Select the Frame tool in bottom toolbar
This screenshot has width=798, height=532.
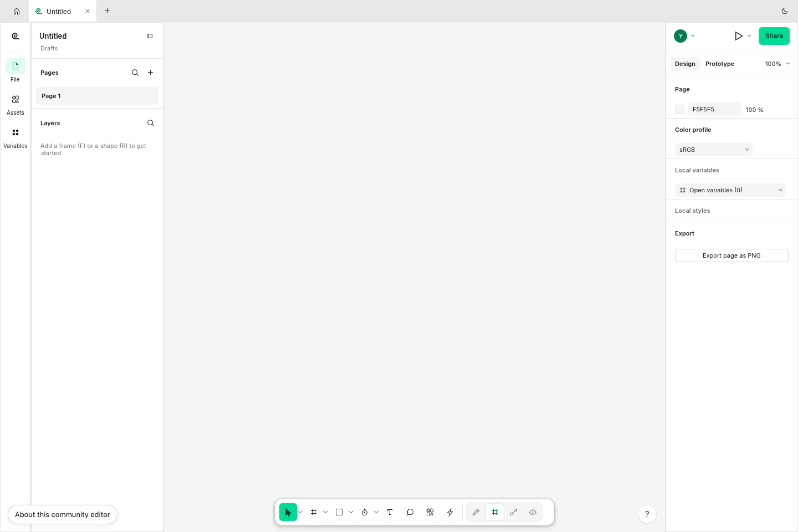click(314, 512)
